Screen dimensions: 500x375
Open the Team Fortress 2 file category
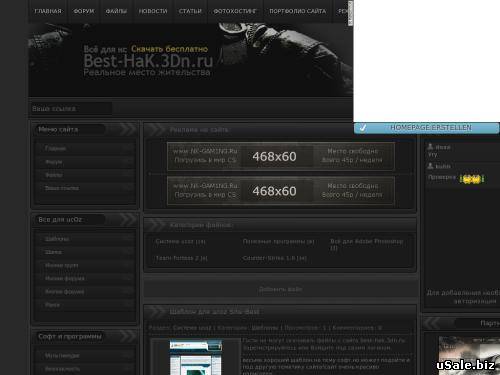[181, 258]
